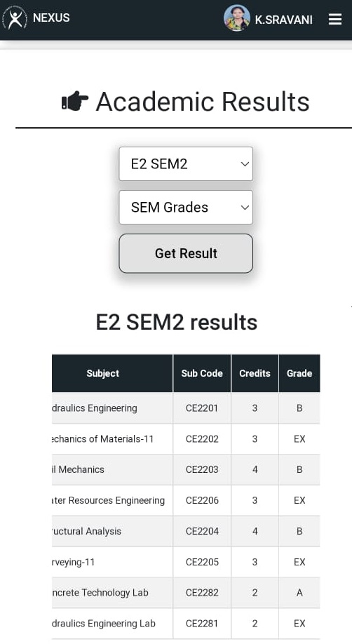The width and height of the screenshot is (352, 644).
Task: Click the Credits column header
Action: 255,373
